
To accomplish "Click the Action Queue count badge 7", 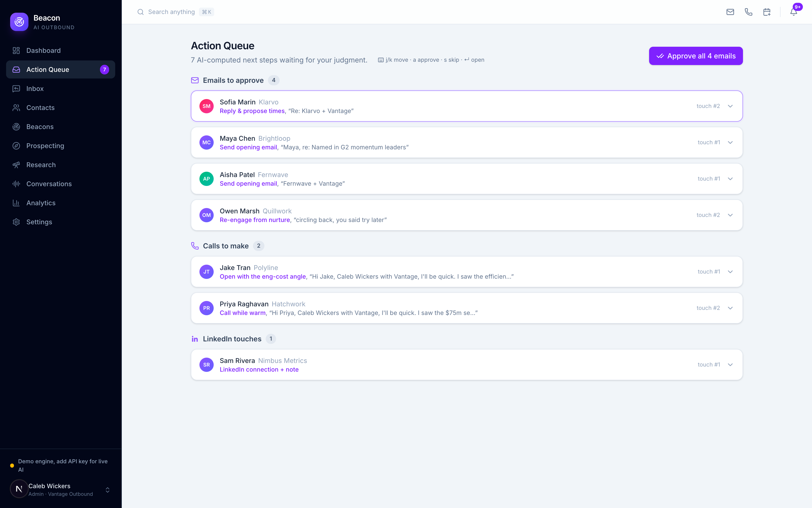I will coord(104,70).
